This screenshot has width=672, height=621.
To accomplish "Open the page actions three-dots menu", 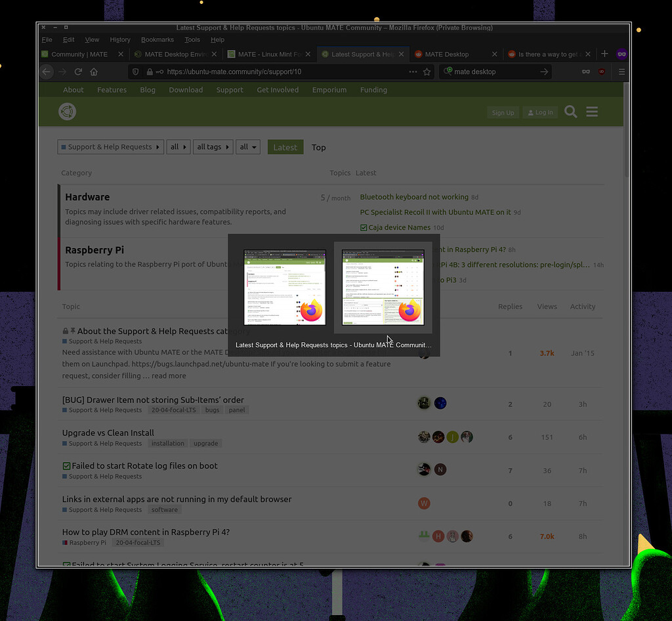I will click(413, 72).
